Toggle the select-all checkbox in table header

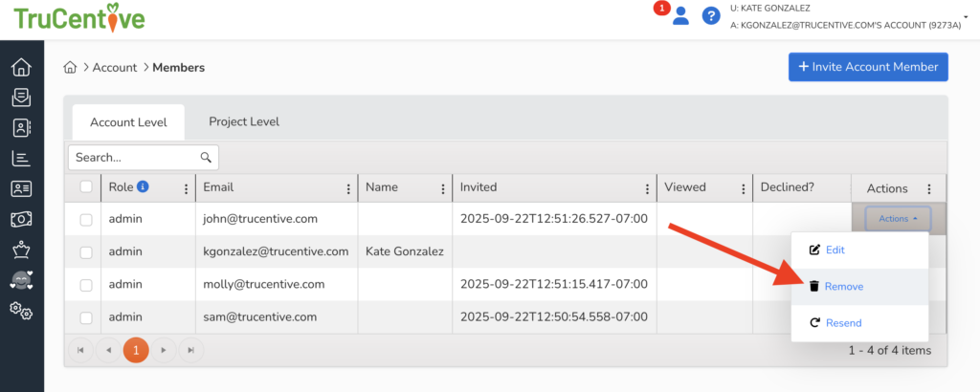[86, 187]
